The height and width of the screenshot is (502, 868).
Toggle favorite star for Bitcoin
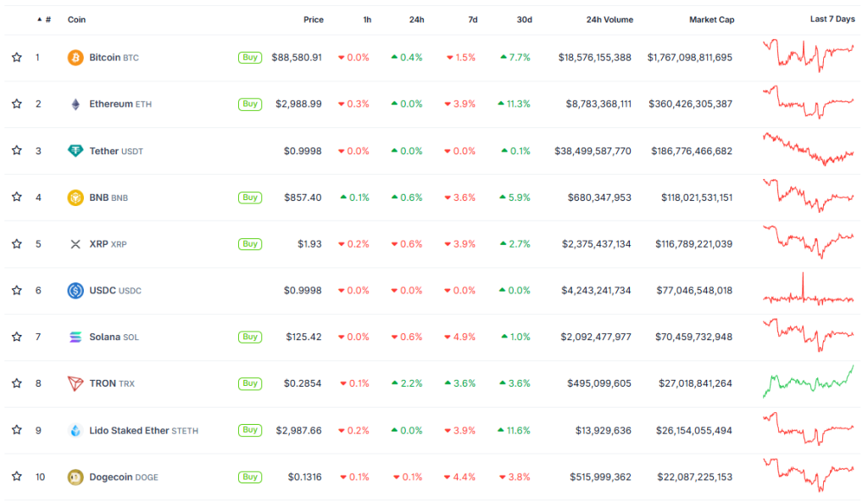pyautogui.click(x=16, y=58)
